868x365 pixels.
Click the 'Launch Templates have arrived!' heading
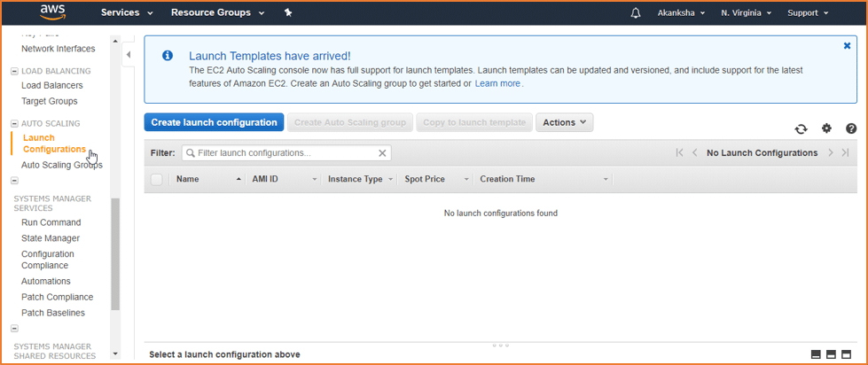click(270, 56)
